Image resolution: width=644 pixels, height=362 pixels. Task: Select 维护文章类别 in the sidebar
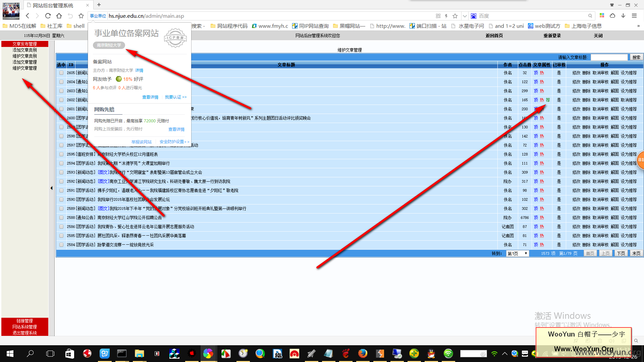pos(25,56)
